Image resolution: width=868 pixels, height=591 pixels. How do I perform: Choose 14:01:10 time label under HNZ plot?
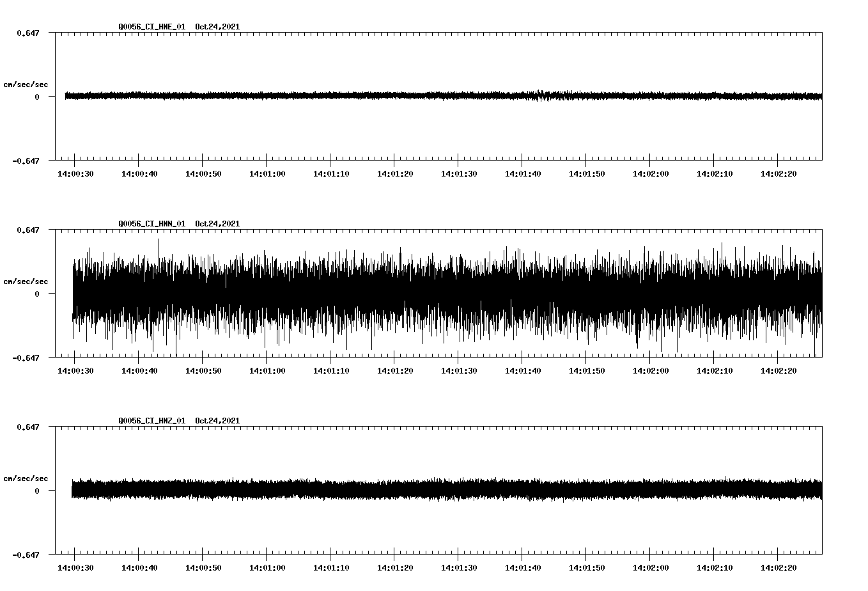[x=331, y=568]
